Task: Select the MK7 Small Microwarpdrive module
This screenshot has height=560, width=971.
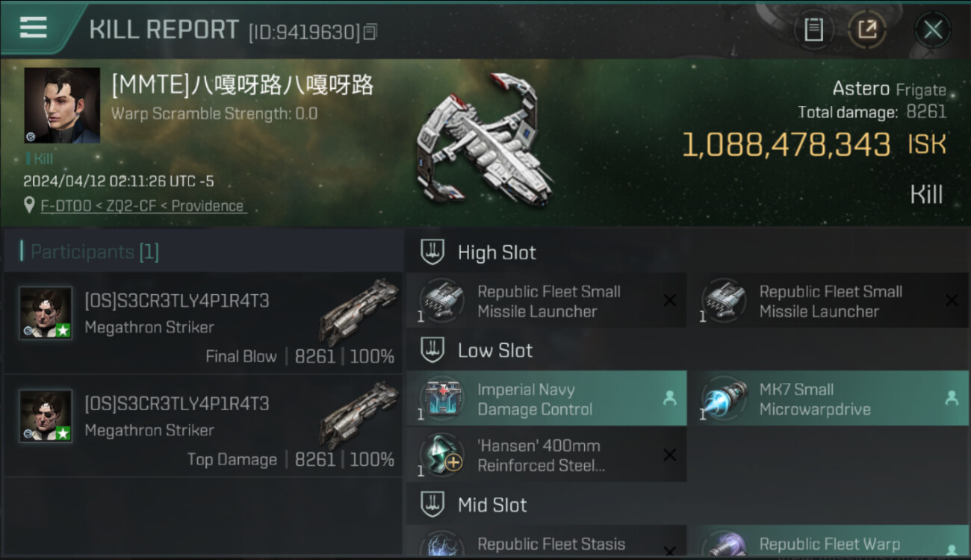Action: coord(828,399)
